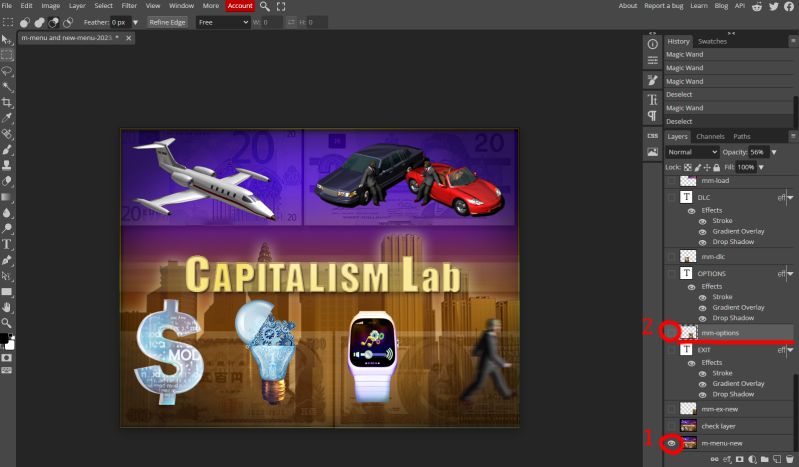799x467 pixels.
Task: Select the Zoom tool
Action: 7,323
